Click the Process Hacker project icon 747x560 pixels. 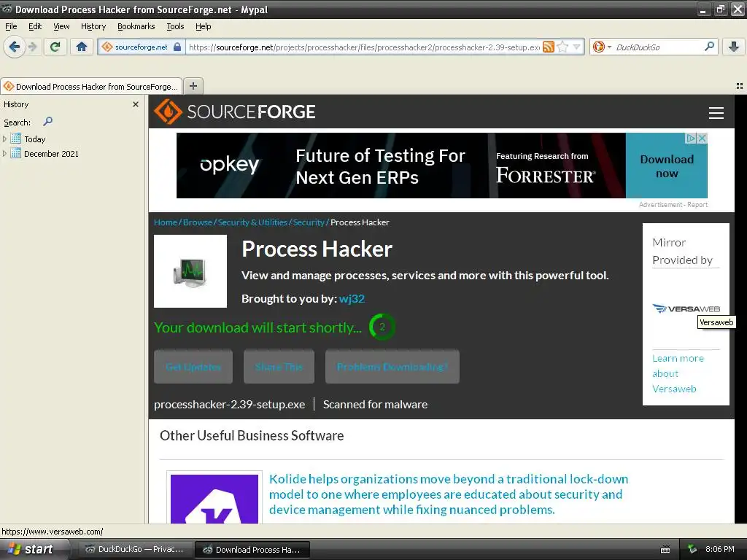tap(190, 271)
